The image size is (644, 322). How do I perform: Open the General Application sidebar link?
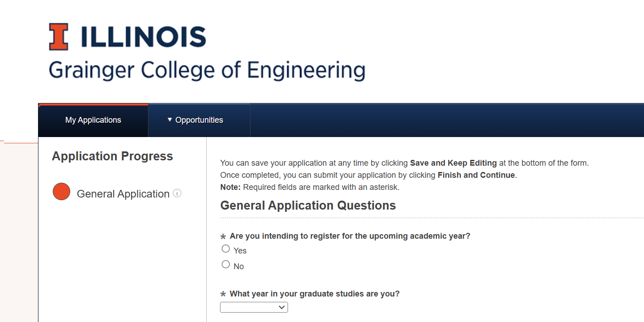click(123, 194)
